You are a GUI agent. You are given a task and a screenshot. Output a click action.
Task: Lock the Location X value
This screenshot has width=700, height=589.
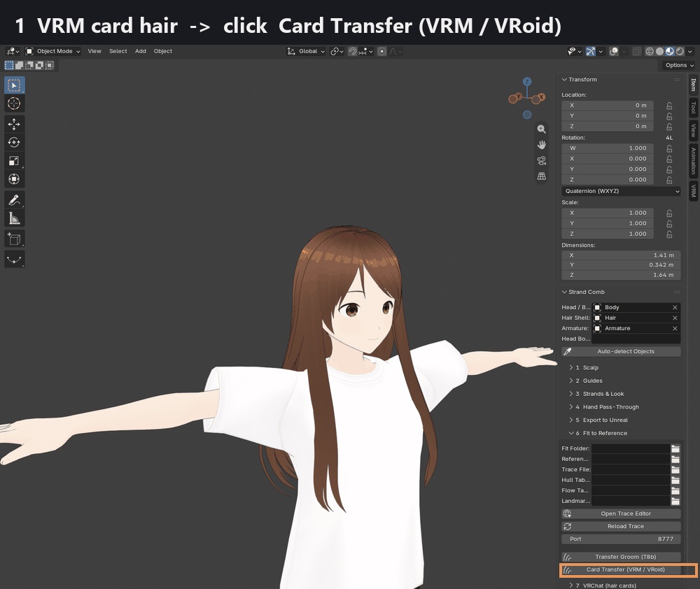669,106
